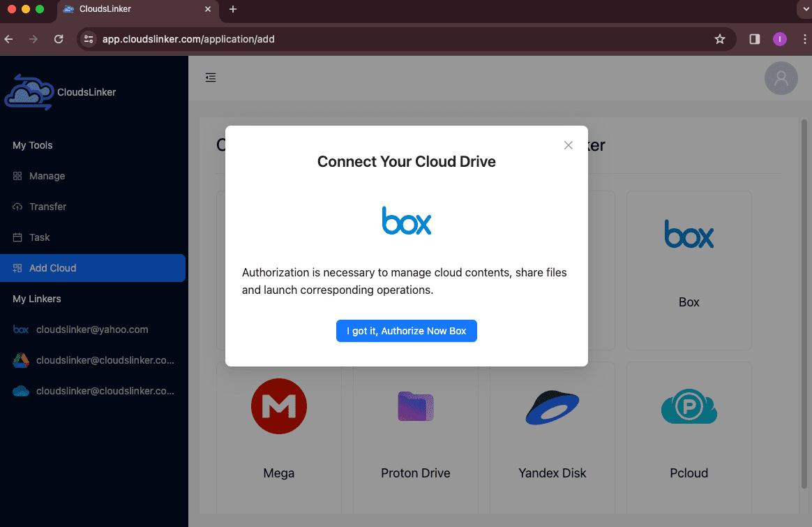Screen dimensions: 812x527
Task: Open the Google Drive linker account
Action: click(x=93, y=360)
